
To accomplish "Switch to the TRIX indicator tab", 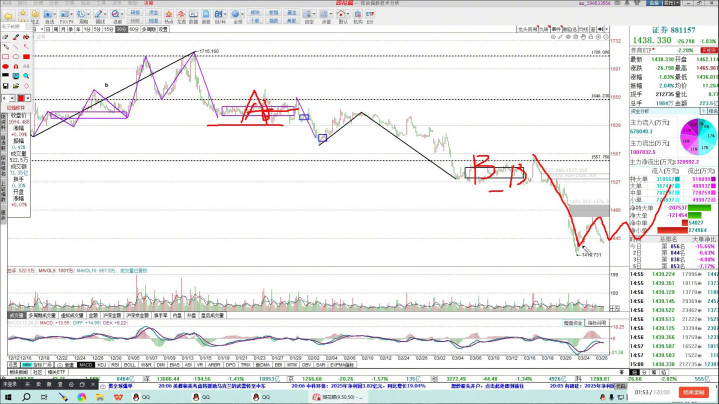I will click(245, 365).
